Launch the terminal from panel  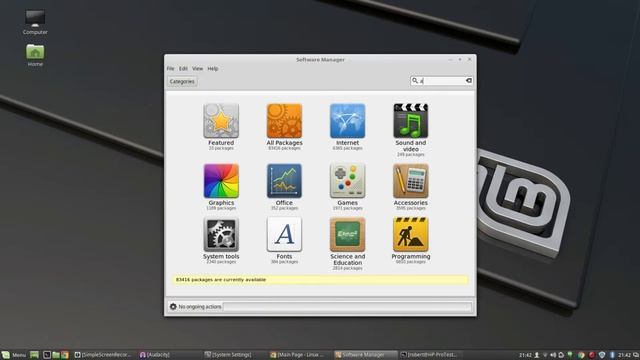coord(47,355)
